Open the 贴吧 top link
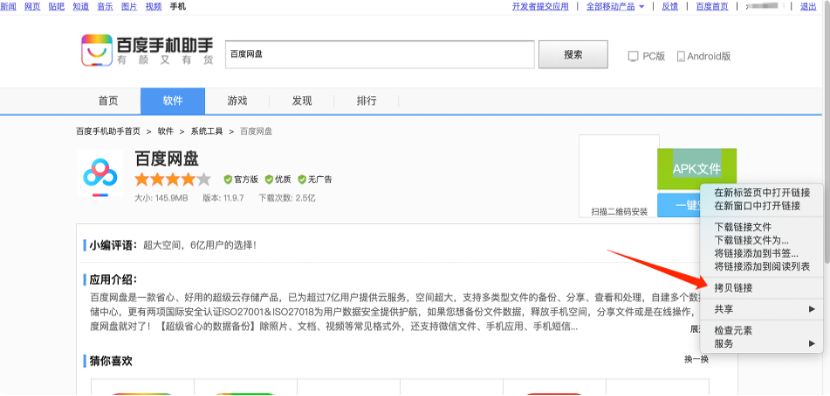The height and width of the screenshot is (396, 830). coord(56,6)
